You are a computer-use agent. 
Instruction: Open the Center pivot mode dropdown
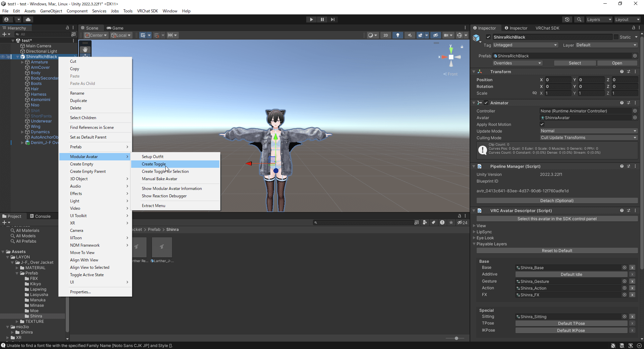click(x=96, y=35)
